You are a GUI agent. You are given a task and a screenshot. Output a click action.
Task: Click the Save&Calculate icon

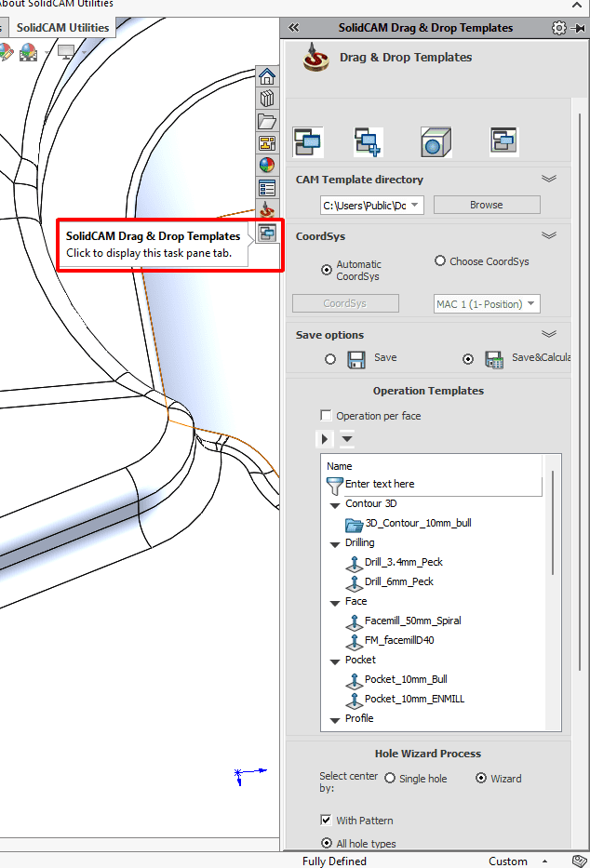click(494, 359)
